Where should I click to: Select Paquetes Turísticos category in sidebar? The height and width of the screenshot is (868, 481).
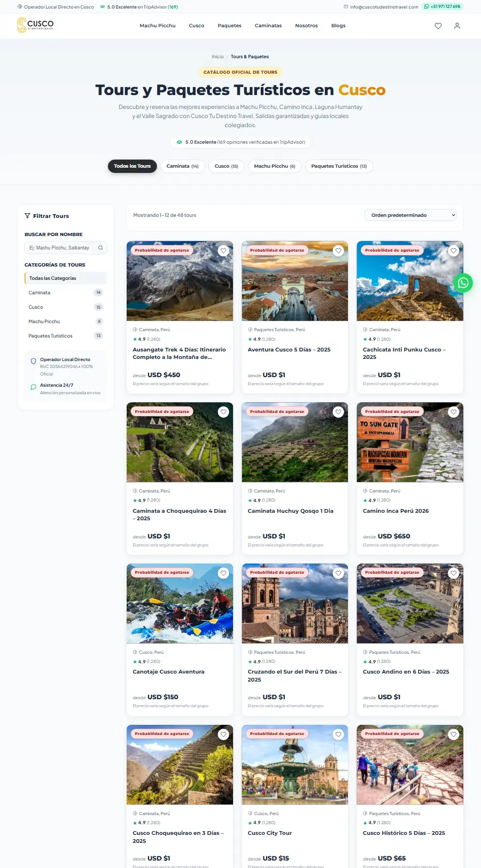[66, 336]
